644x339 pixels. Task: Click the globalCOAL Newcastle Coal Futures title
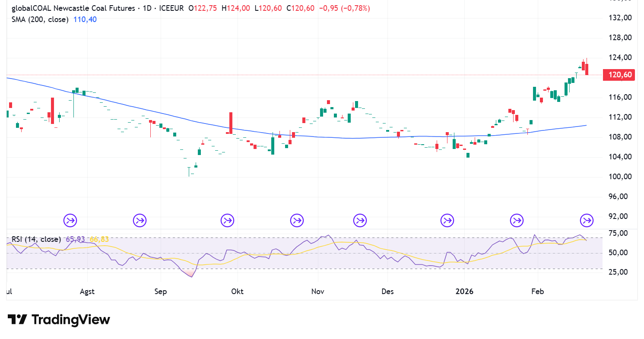click(x=79, y=8)
